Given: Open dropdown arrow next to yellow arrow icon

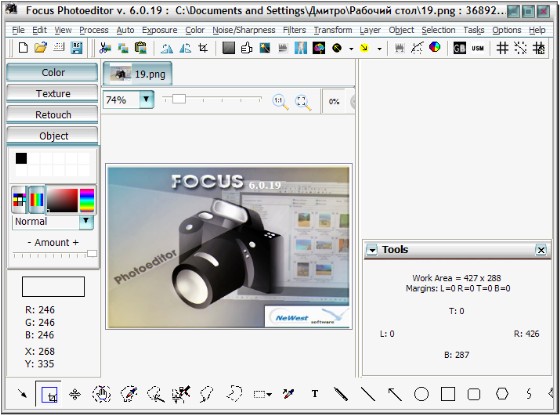Looking at the screenshot, I should tap(379, 49).
